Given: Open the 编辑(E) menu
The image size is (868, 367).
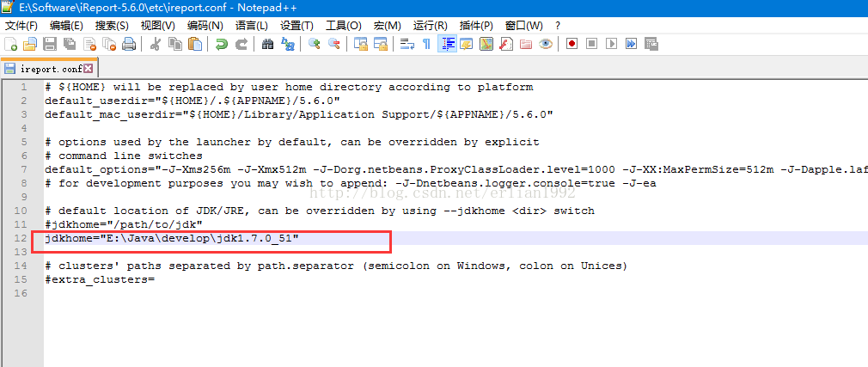Looking at the screenshot, I should click(x=66, y=26).
